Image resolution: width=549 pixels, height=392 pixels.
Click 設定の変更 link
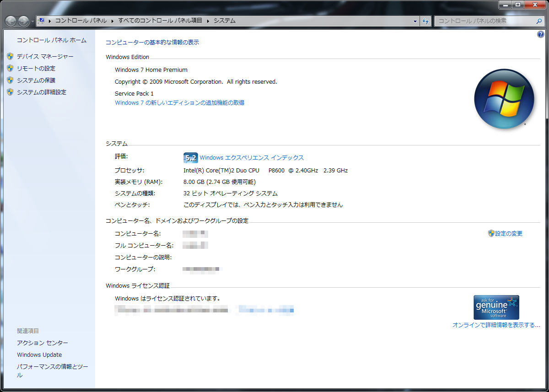tap(509, 233)
